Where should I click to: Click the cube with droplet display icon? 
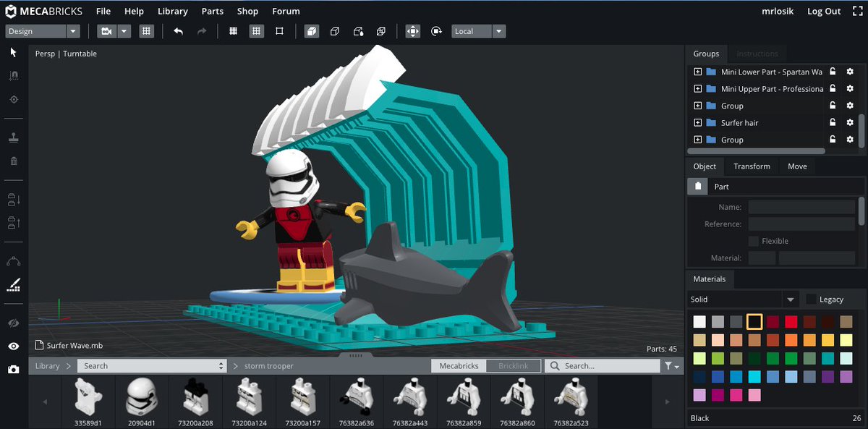[x=358, y=31]
